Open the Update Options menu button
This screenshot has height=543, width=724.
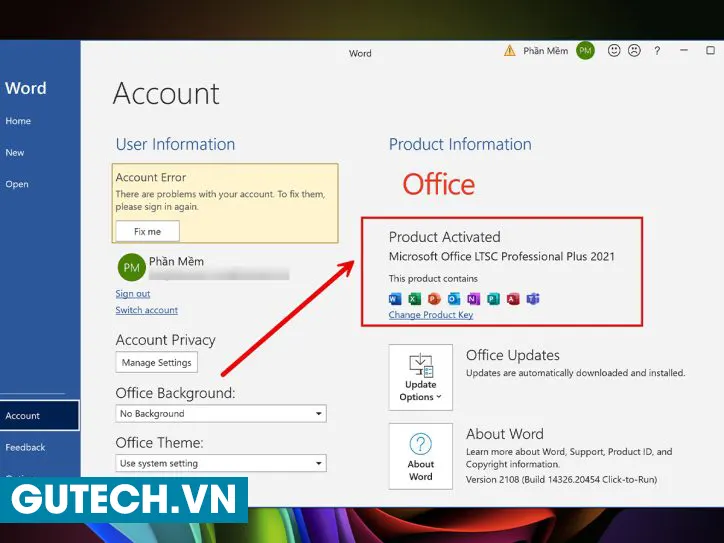(x=421, y=377)
